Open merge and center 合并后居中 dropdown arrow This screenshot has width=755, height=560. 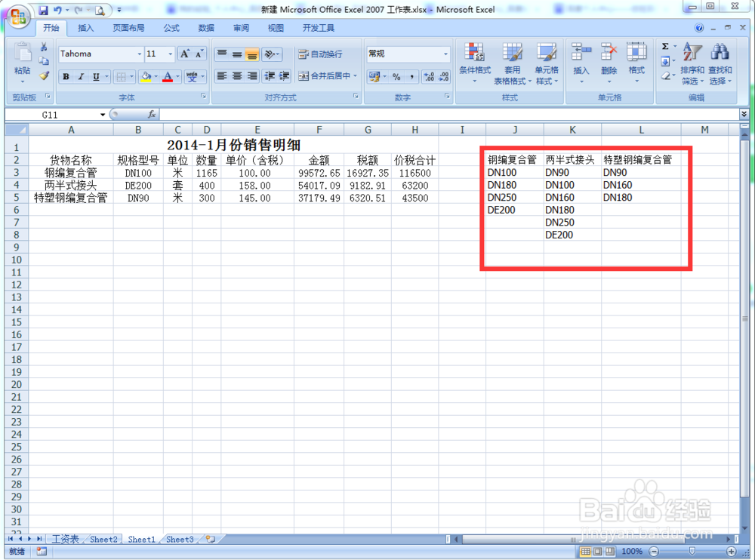point(356,75)
